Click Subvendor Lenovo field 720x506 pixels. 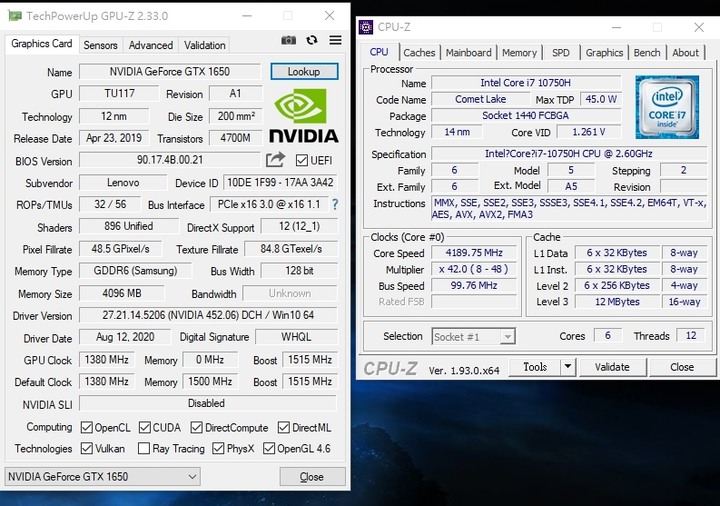[x=123, y=182]
